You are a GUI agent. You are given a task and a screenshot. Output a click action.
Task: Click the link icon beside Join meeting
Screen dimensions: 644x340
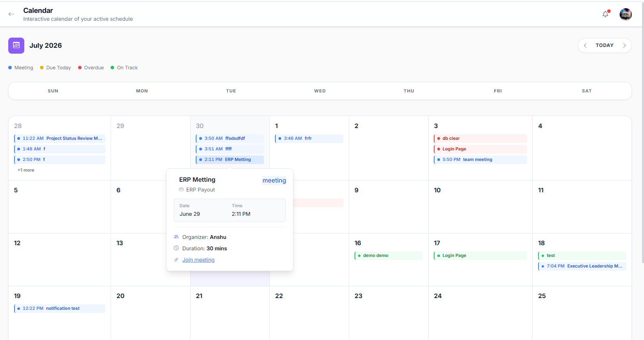(176, 260)
